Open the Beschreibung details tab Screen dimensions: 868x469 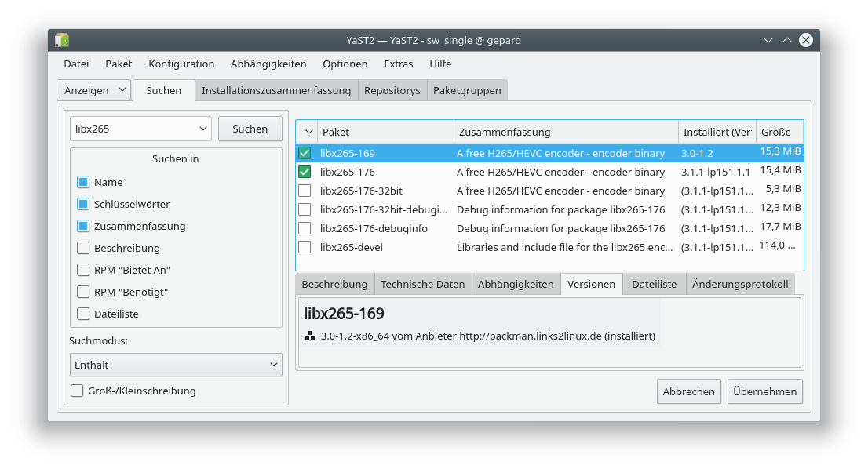coord(334,284)
